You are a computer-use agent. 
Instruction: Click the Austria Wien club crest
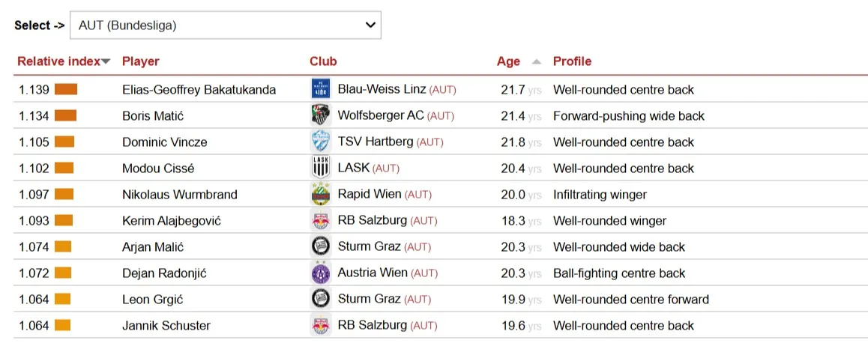pyautogui.click(x=321, y=273)
